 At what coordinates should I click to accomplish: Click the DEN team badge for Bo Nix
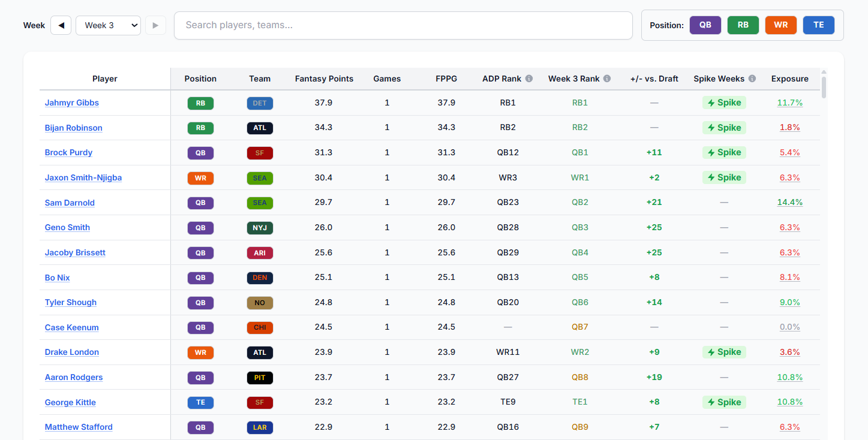260,278
